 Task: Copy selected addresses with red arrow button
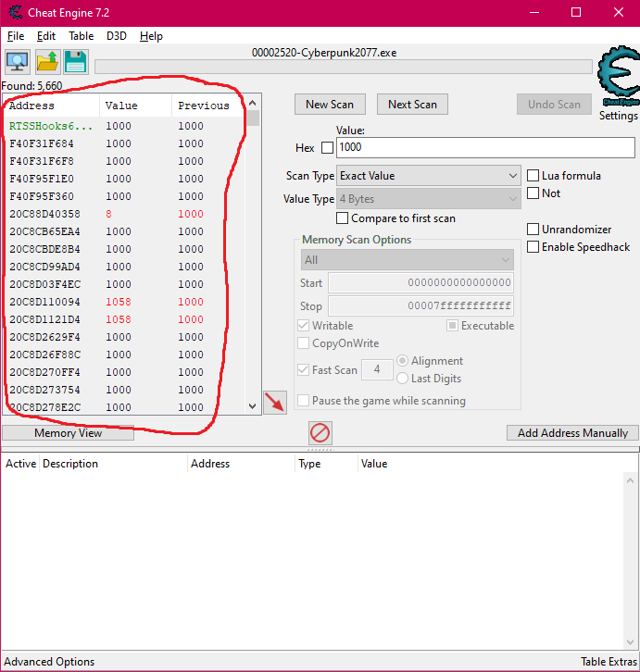coord(275,403)
